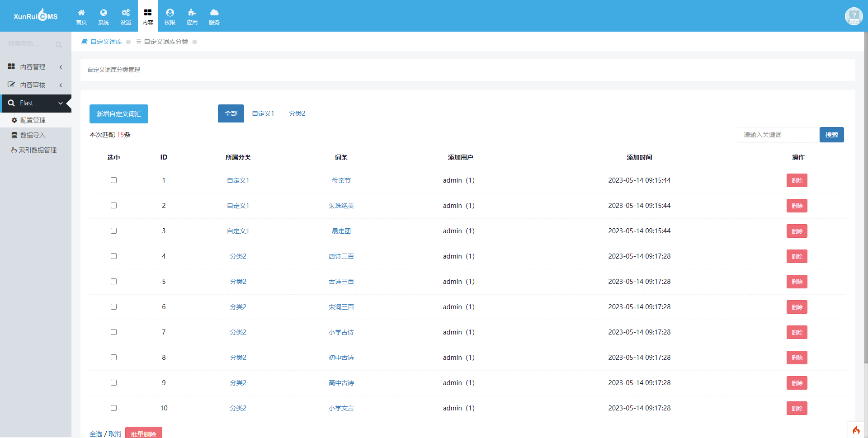Screen dimensions: 868x438
Task: Click the XunRuiCMS logo
Action: pos(36,15)
